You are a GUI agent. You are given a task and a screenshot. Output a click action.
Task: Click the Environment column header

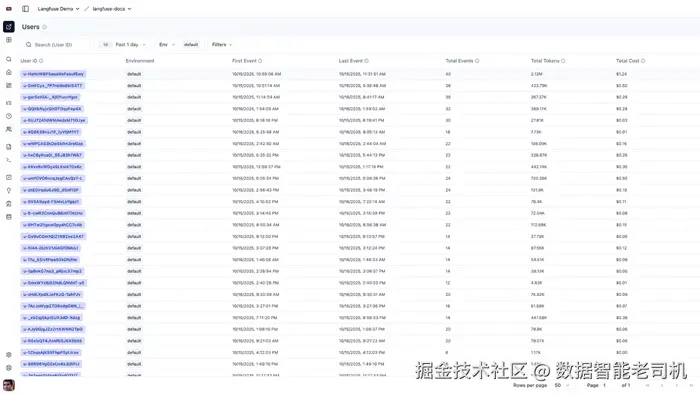(x=140, y=61)
